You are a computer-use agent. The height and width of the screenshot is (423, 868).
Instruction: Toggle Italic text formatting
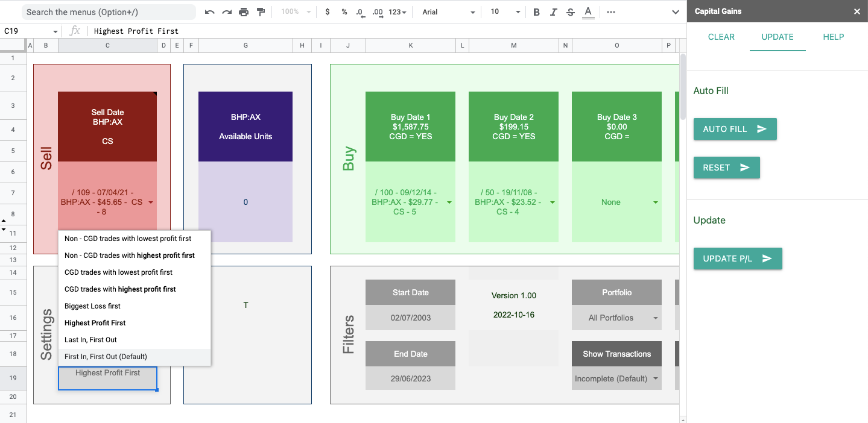click(554, 12)
